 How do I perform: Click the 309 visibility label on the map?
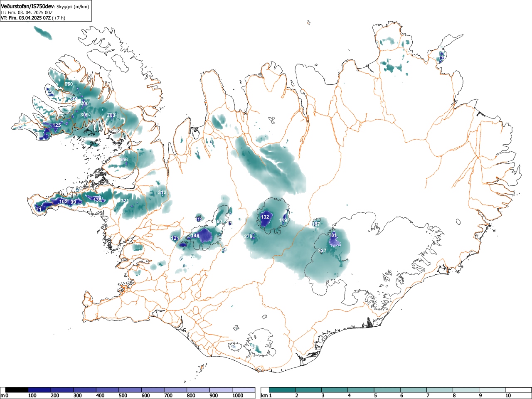coord(84,115)
